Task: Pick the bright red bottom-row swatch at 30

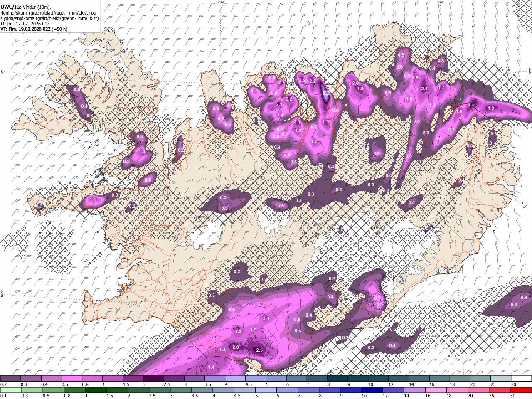Action: pyautogui.click(x=521, y=390)
